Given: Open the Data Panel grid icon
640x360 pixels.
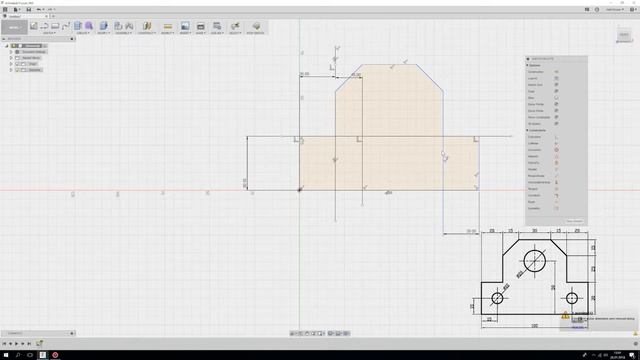Looking at the screenshot, I should (x=5, y=9).
